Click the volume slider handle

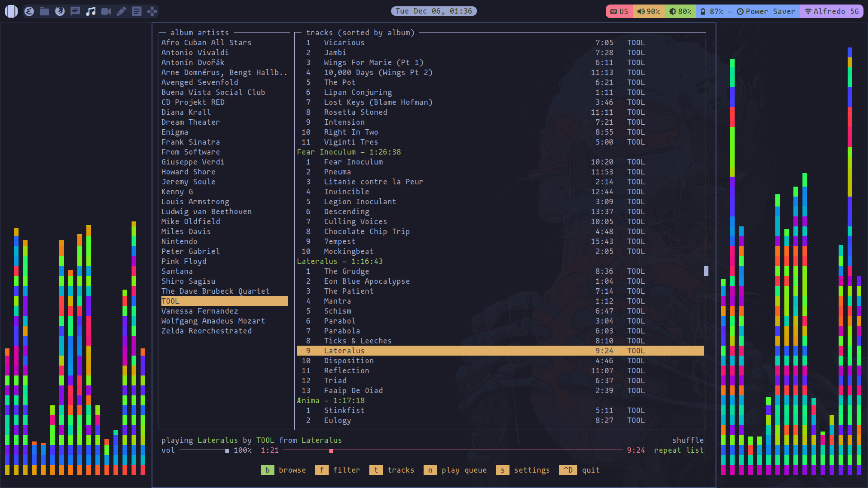coord(227,450)
